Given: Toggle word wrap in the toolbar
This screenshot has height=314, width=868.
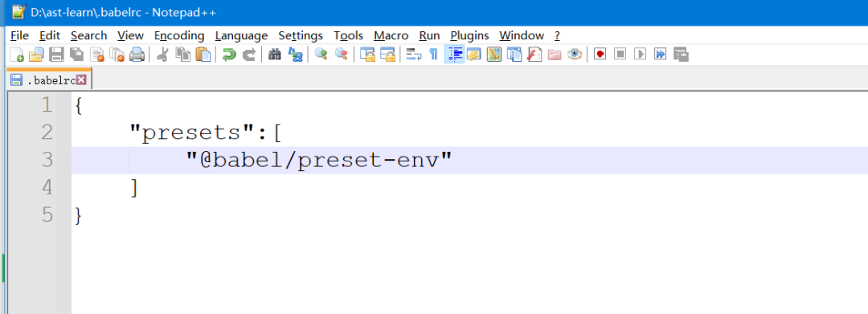Looking at the screenshot, I should coord(414,54).
